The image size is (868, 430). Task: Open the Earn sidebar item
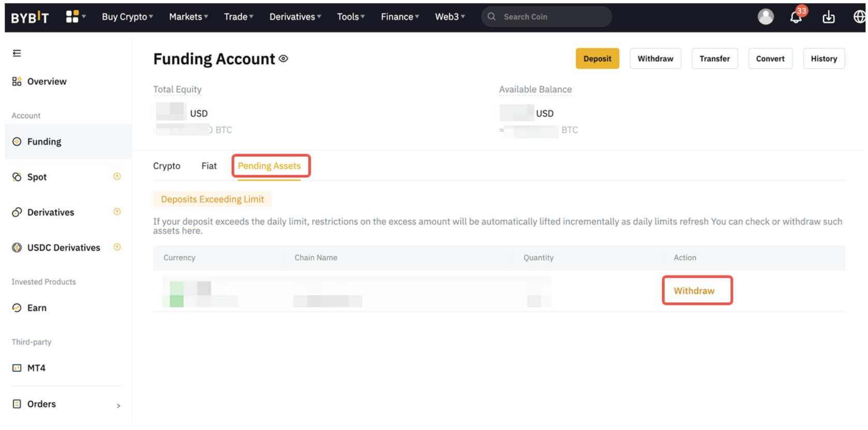(37, 308)
